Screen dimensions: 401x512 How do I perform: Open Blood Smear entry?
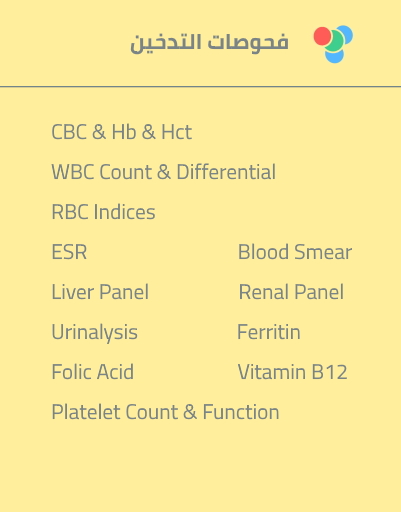(x=295, y=252)
